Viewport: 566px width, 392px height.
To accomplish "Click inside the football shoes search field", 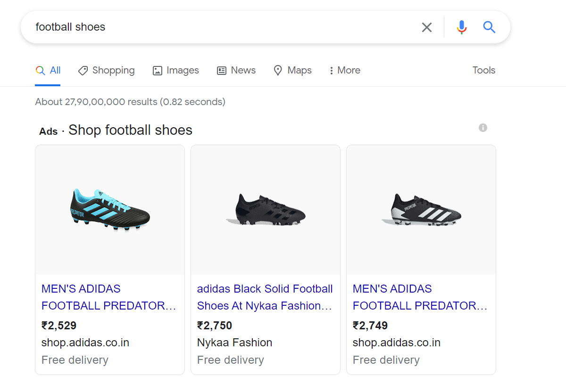I will pos(212,27).
